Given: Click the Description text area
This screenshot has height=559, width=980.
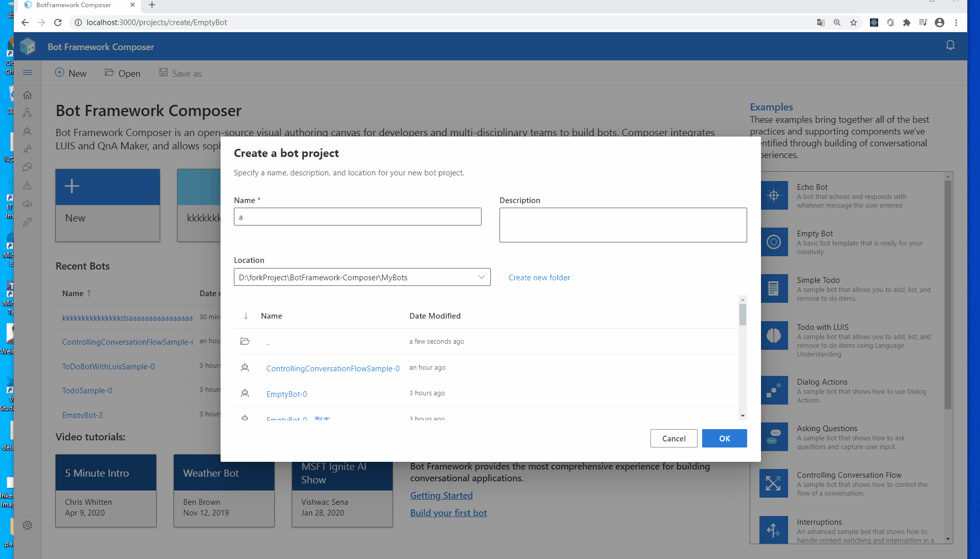Looking at the screenshot, I should (x=623, y=225).
